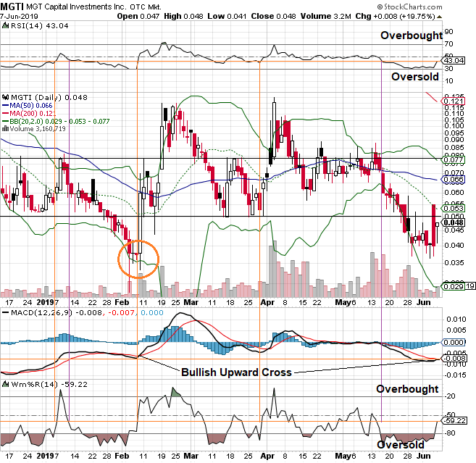Click the Low 0.041 header value
Screen dimensions: 476x463
click(227, 17)
